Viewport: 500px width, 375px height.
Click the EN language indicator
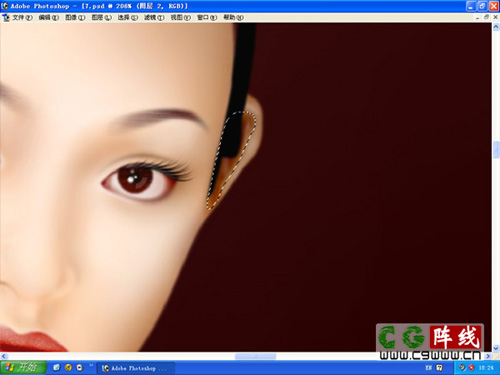click(428, 368)
